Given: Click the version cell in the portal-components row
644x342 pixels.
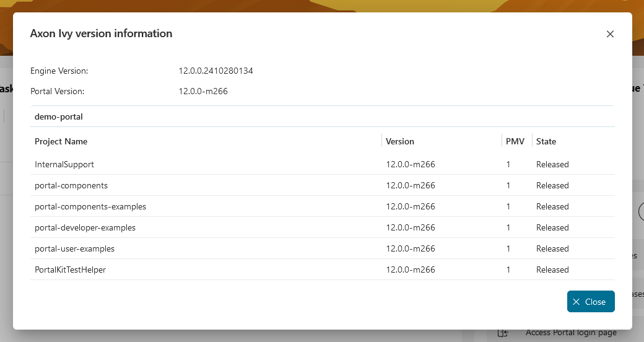Looking at the screenshot, I should (x=411, y=185).
